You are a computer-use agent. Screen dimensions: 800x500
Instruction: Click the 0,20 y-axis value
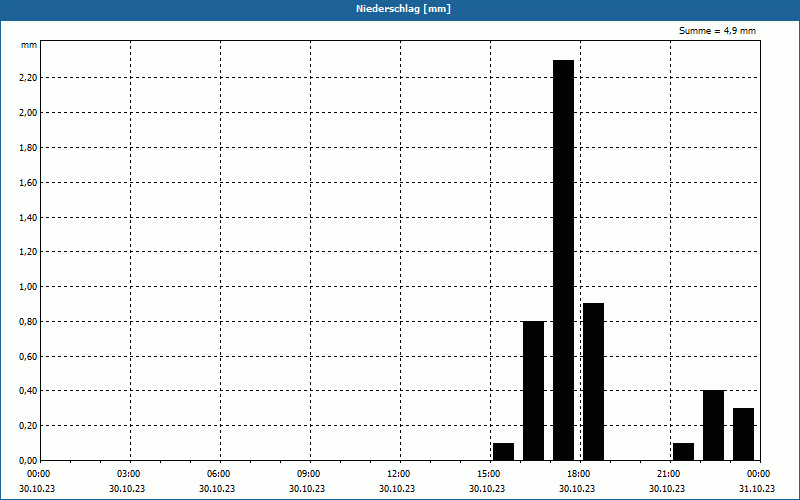coord(29,426)
